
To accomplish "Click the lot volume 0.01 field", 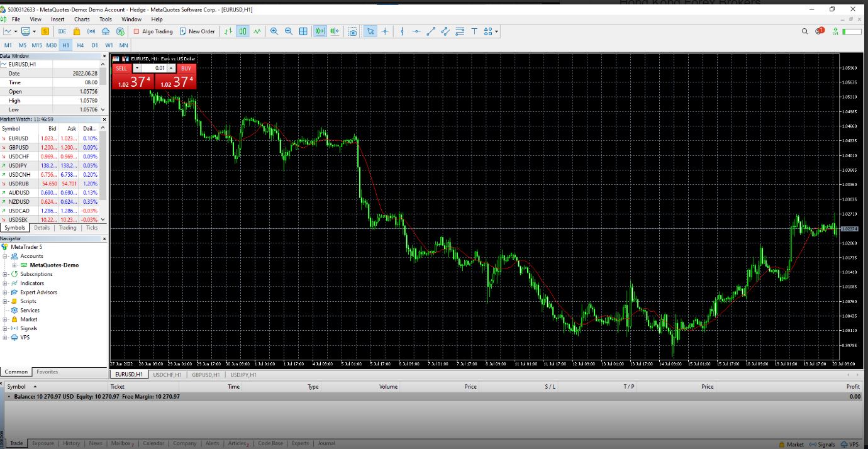I will click(155, 68).
